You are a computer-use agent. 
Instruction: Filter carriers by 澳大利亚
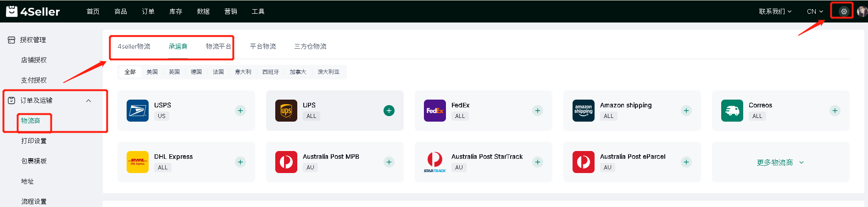tap(328, 72)
